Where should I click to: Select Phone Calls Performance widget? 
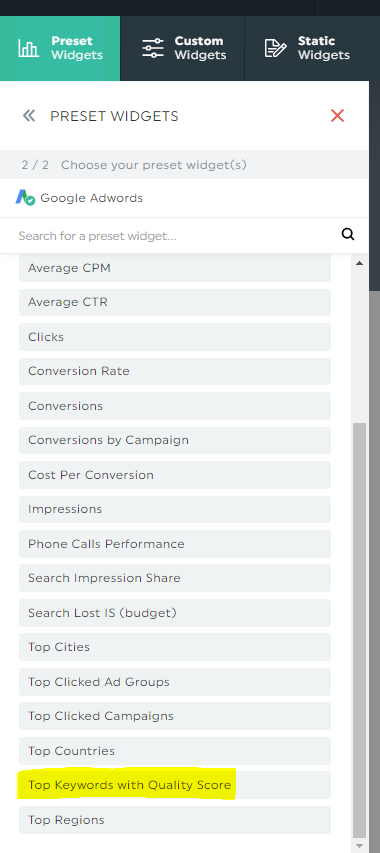pyautogui.click(x=175, y=544)
